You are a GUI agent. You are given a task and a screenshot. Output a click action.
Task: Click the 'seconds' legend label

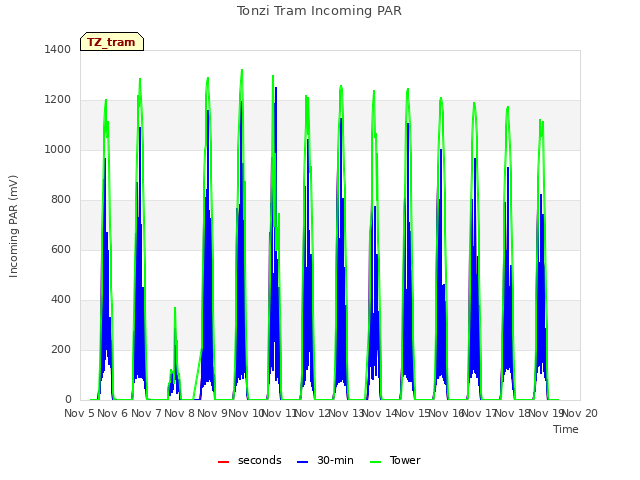pos(260,460)
